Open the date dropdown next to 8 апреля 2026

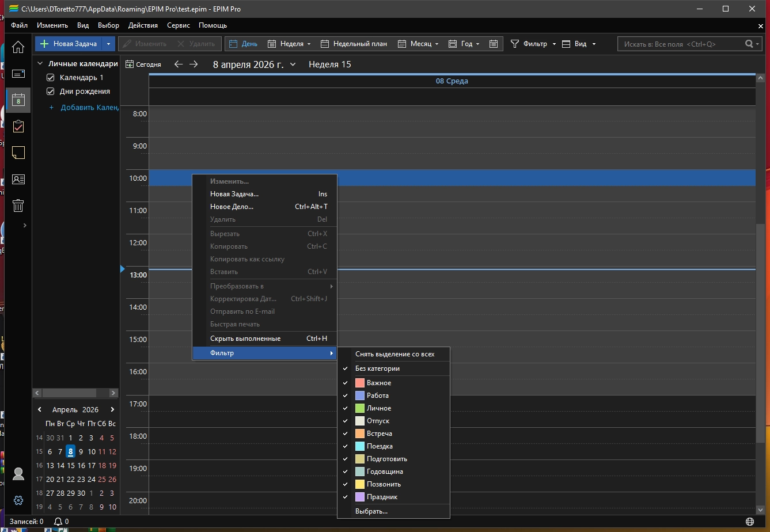(x=293, y=64)
